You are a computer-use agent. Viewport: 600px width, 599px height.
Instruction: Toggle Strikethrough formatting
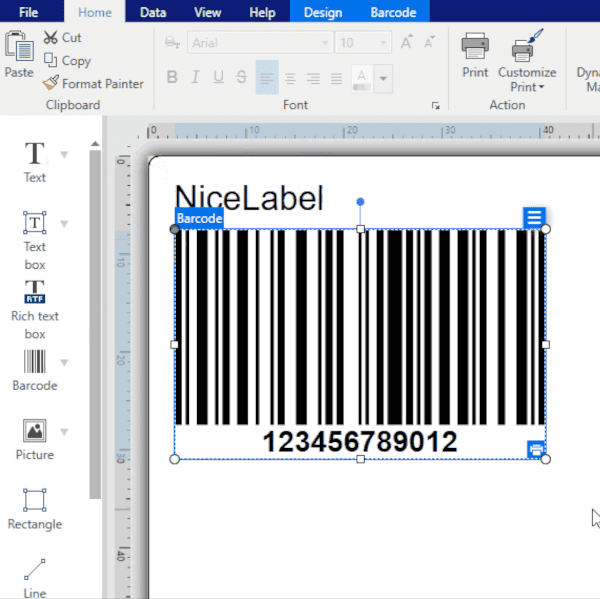(241, 77)
